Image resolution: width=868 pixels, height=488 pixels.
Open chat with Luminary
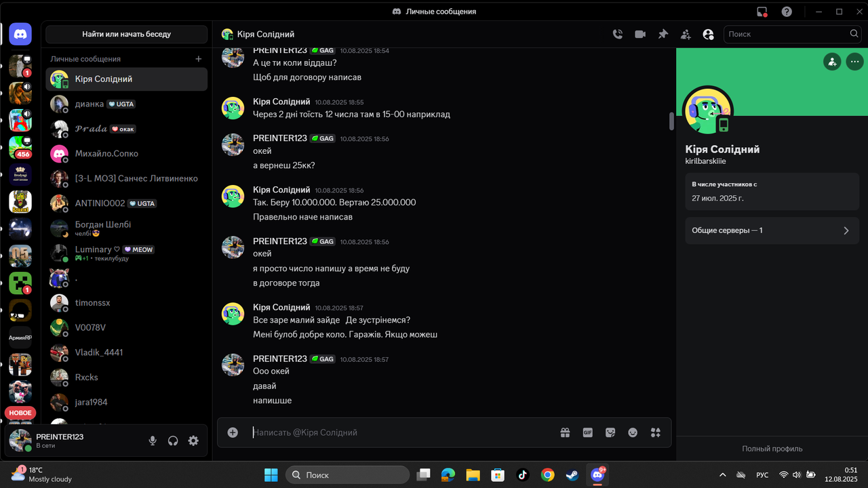[x=127, y=253]
